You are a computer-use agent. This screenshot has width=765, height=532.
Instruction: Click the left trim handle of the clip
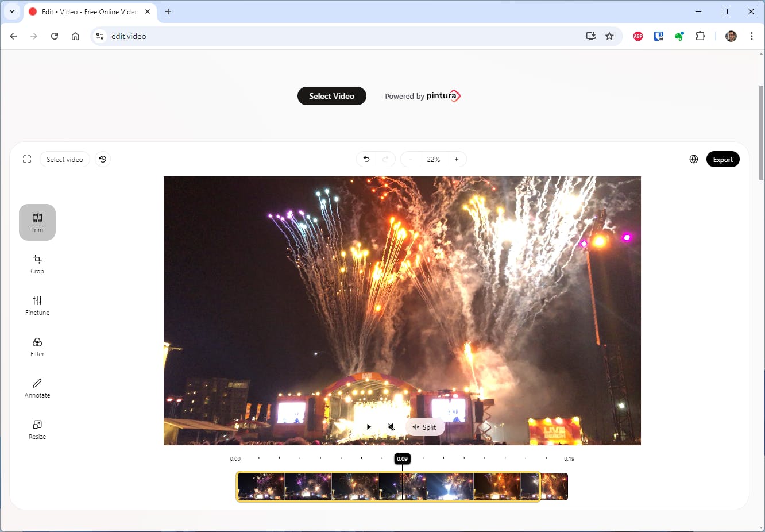tap(238, 487)
